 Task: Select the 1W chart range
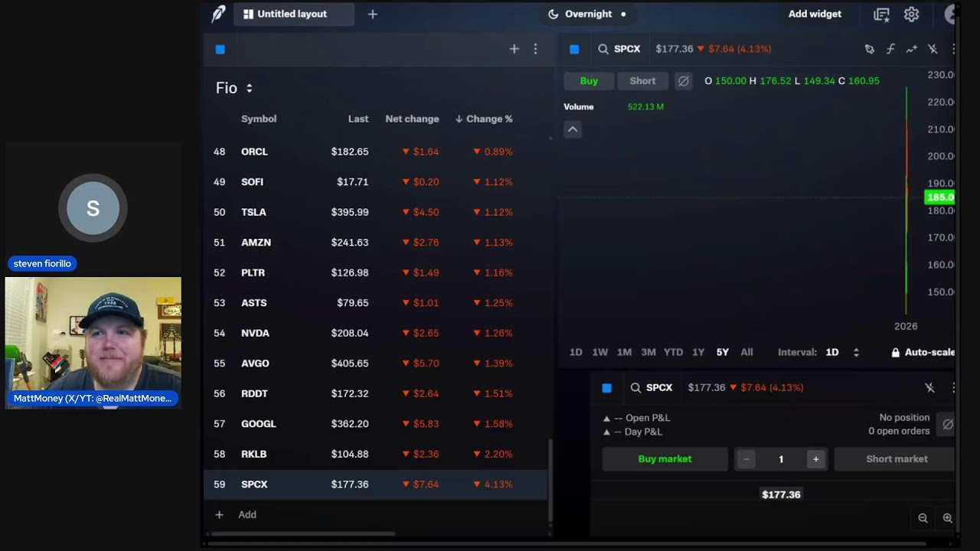[x=600, y=352]
